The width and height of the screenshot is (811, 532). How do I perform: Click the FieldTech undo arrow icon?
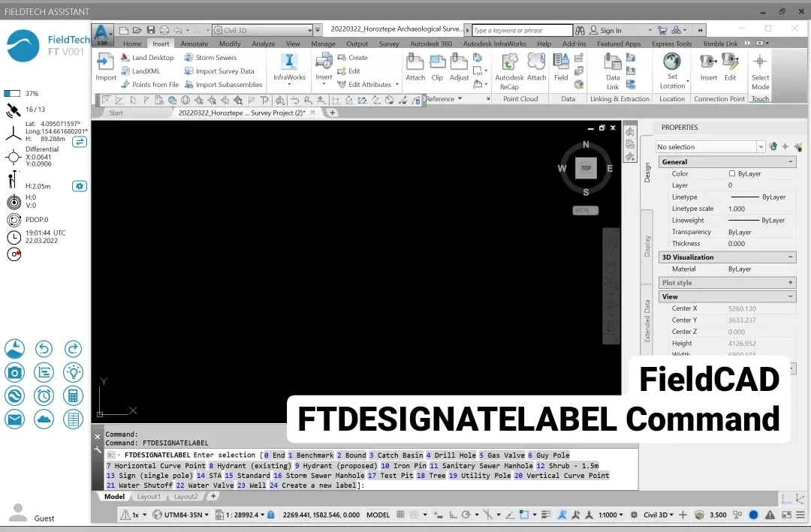[44, 349]
